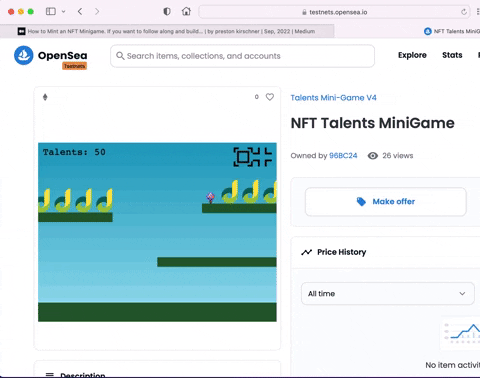This screenshot has width=480, height=378.
Task: Open the Stats menu
Action: 452,55
